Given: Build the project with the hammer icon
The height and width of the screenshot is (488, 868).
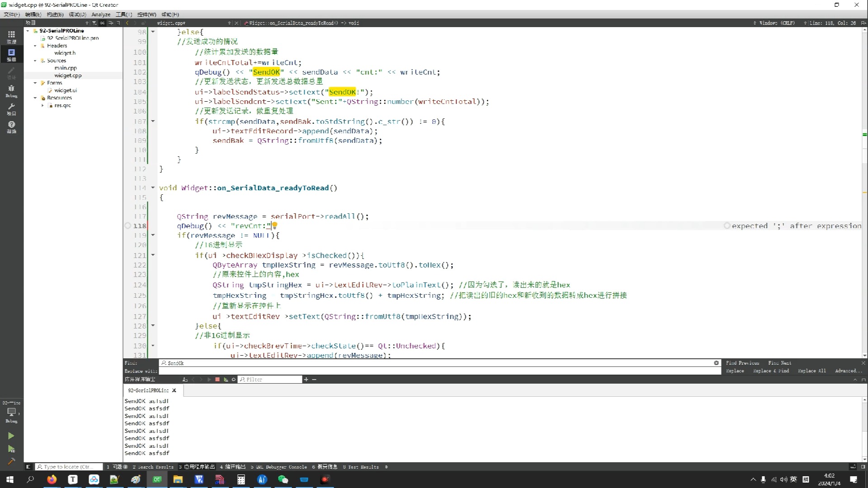Looking at the screenshot, I should [x=11, y=461].
